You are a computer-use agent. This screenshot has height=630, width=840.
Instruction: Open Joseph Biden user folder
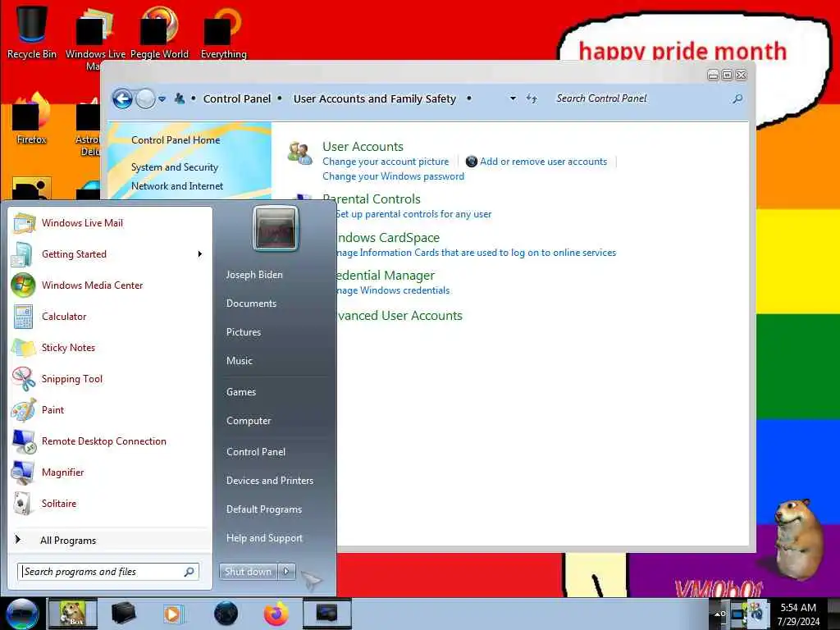pos(254,274)
